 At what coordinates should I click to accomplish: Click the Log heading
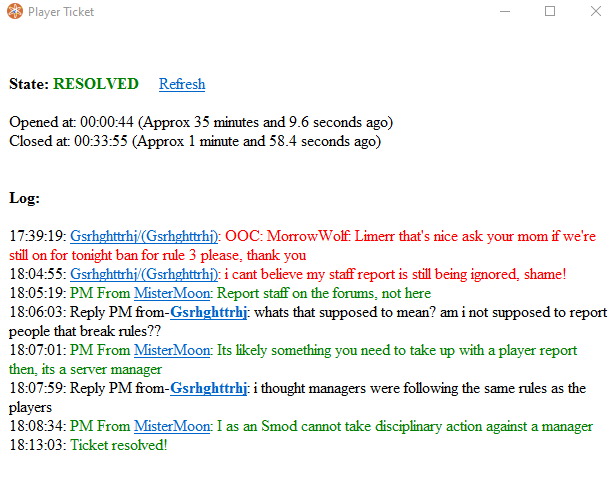point(24,198)
